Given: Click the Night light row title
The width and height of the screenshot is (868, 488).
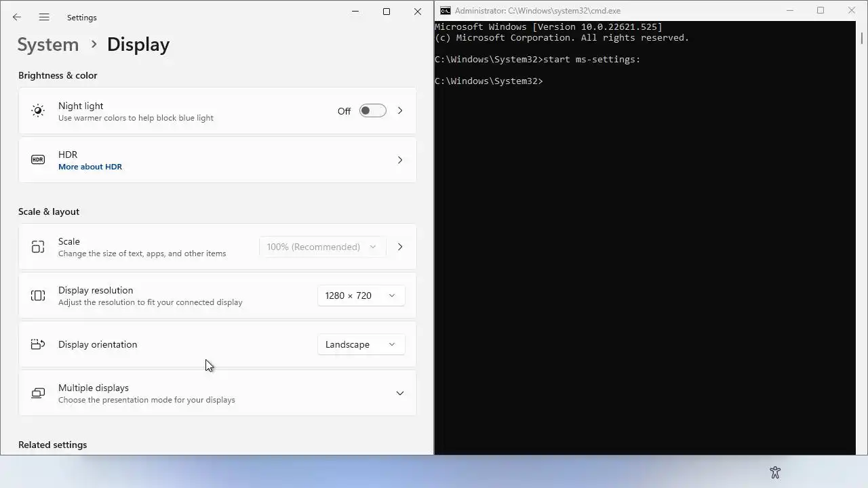Looking at the screenshot, I should (x=81, y=106).
